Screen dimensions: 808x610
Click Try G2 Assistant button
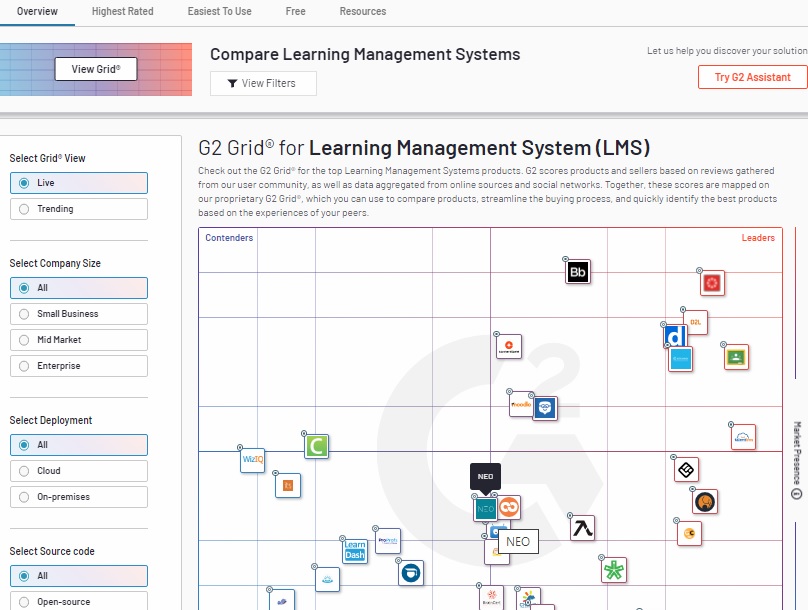pos(752,77)
